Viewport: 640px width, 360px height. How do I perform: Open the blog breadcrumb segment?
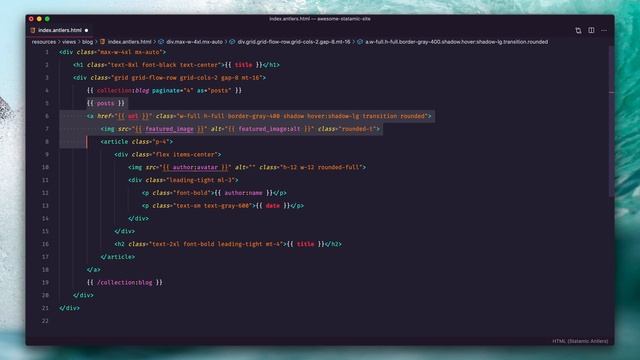tap(87, 42)
